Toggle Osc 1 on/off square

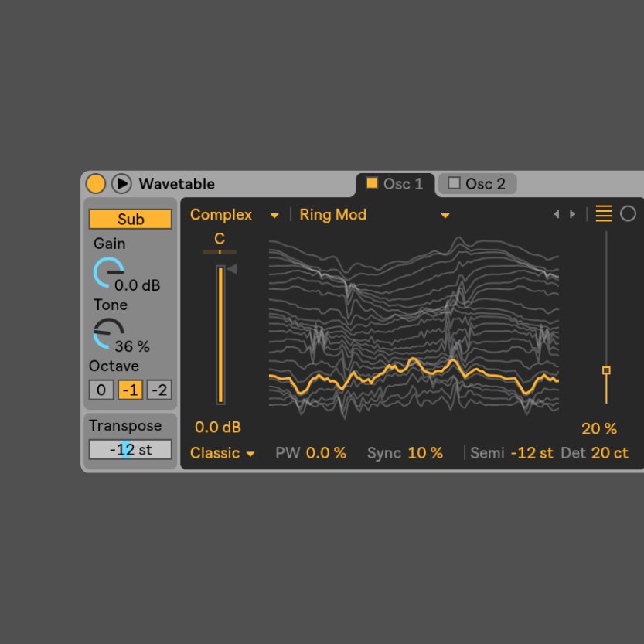coord(372,182)
